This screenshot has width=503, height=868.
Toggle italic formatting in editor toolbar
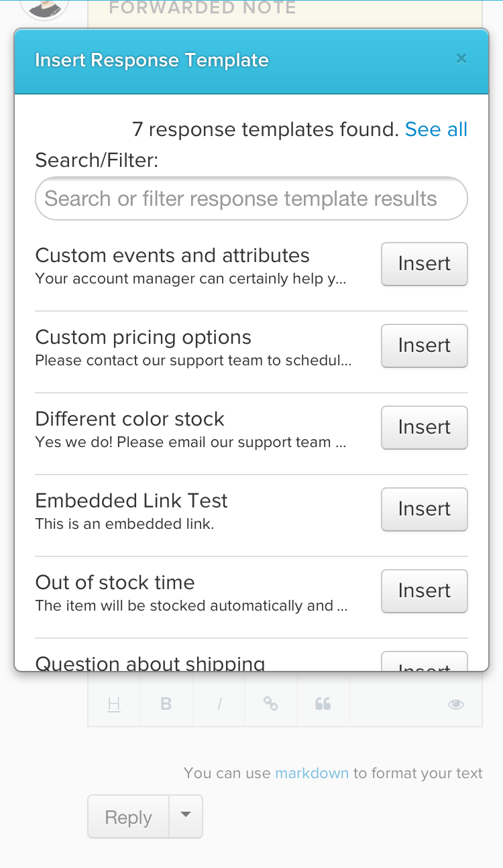click(219, 704)
